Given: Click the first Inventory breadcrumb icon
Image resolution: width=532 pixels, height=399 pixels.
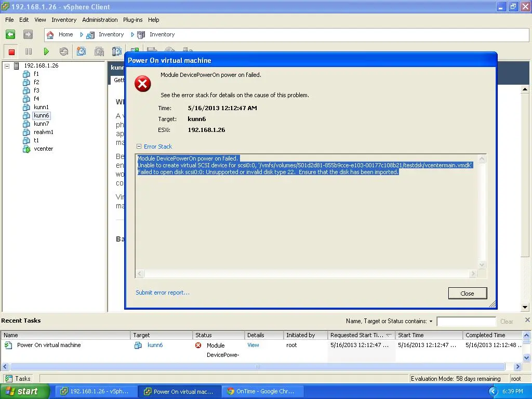Looking at the screenshot, I should (x=90, y=35).
